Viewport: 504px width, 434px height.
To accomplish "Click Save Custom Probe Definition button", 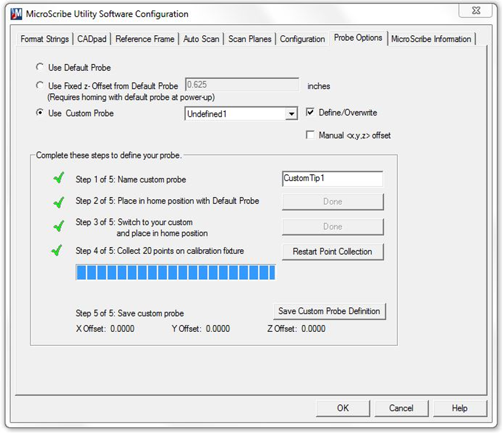I will click(x=330, y=311).
